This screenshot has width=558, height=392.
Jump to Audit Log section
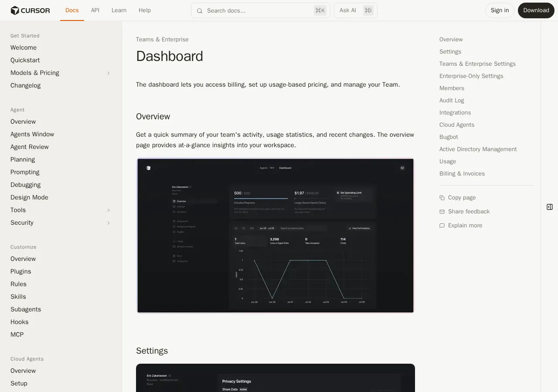click(x=452, y=101)
